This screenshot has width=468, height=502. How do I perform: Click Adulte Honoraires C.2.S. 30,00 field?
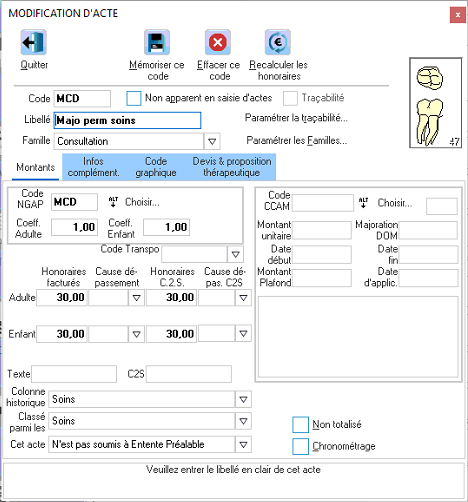click(171, 298)
